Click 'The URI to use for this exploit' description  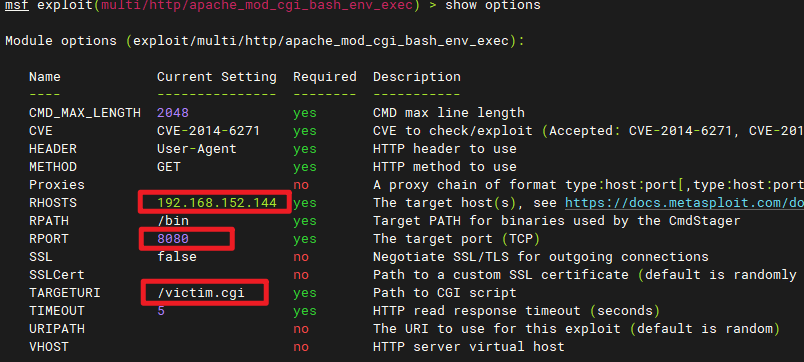[576, 329]
